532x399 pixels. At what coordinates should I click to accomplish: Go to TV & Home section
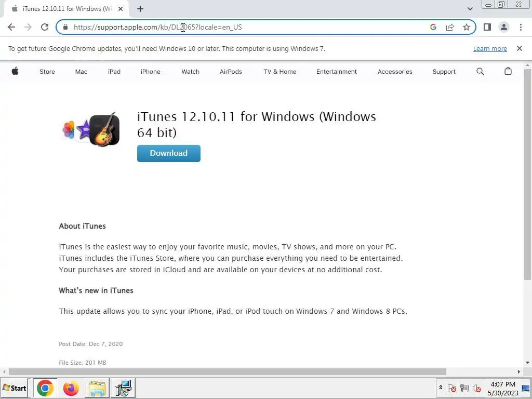[280, 72]
